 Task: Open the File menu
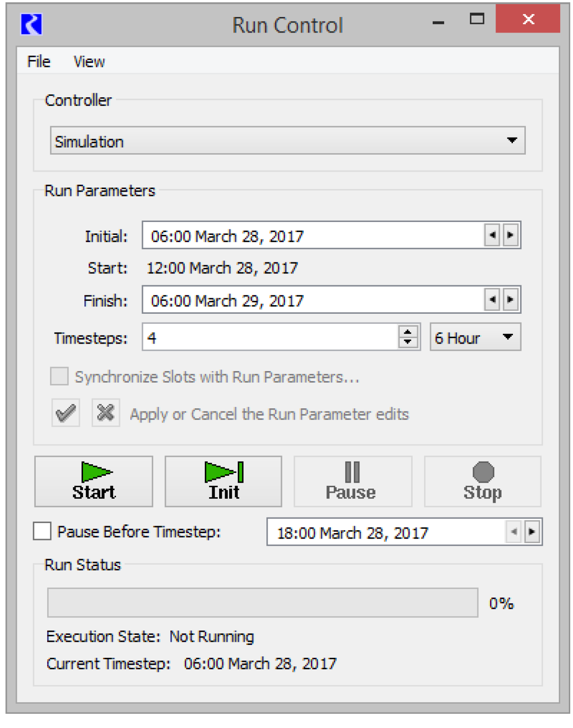pos(39,61)
